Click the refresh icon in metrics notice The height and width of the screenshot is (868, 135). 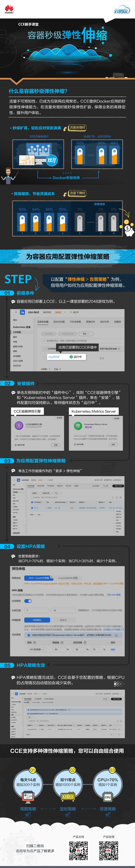pos(116,635)
